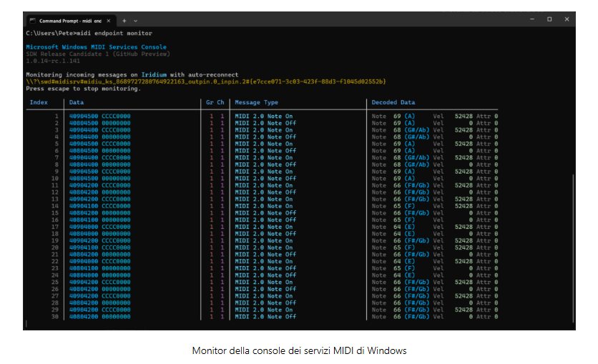Click the Index column header
The height and width of the screenshot is (364, 598).
click(x=39, y=102)
